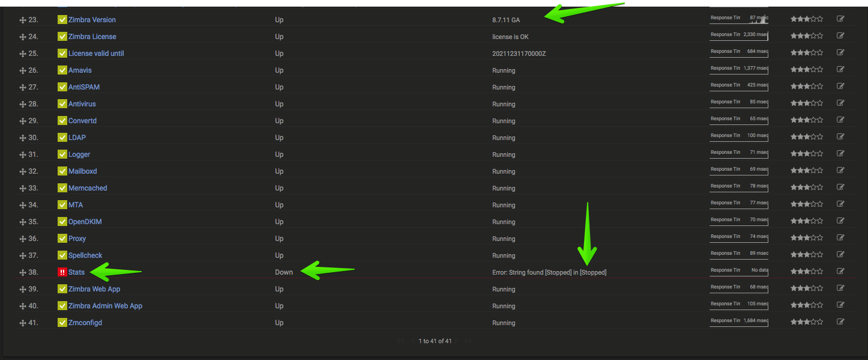The height and width of the screenshot is (360, 868).
Task: Click the '8.7.11 GA' version text
Action: click(506, 20)
